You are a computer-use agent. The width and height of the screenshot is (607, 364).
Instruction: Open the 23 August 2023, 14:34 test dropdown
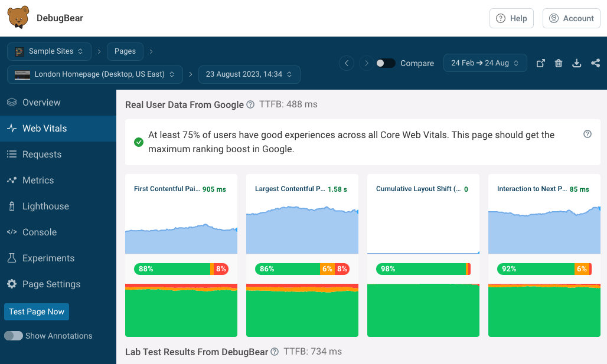point(249,74)
